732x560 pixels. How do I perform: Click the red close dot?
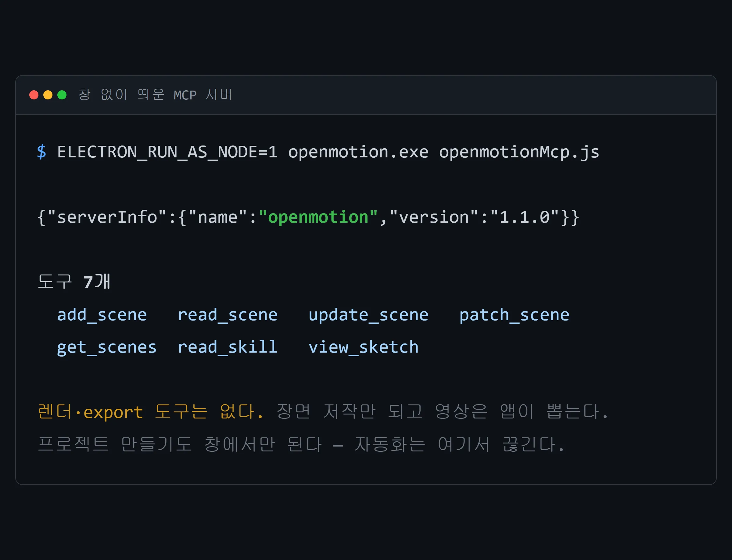(x=34, y=95)
